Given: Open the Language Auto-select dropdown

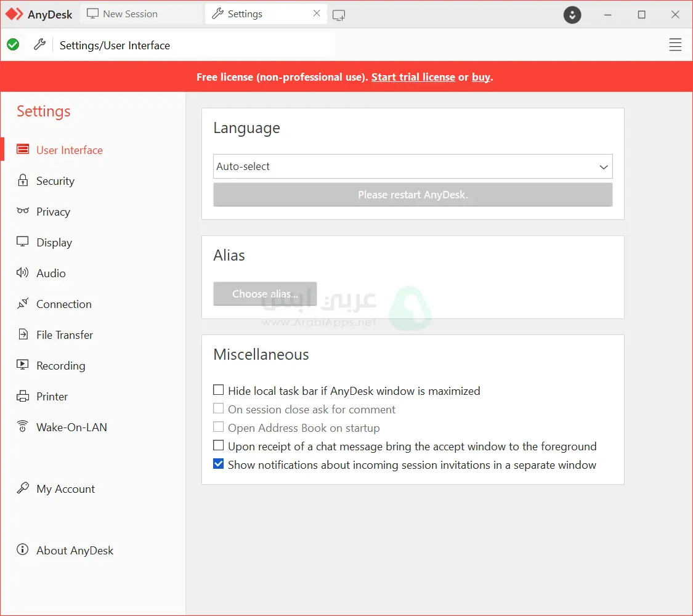Looking at the screenshot, I should click(413, 166).
